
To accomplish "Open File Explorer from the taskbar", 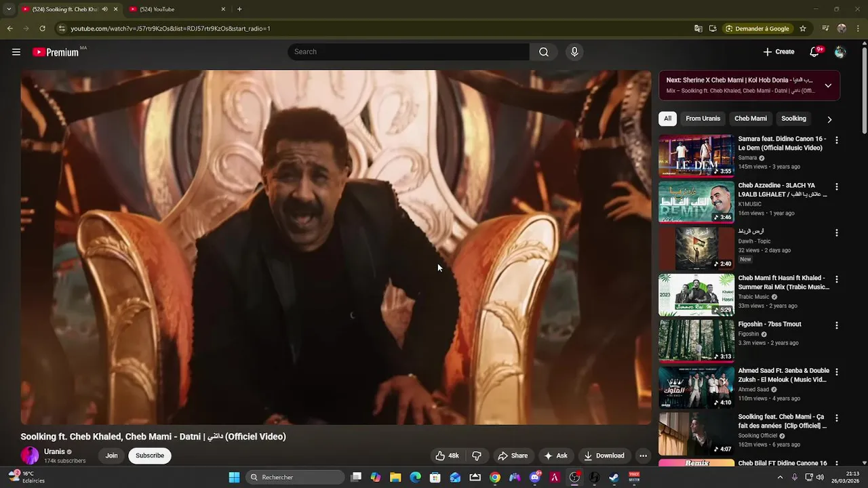I will [395, 477].
